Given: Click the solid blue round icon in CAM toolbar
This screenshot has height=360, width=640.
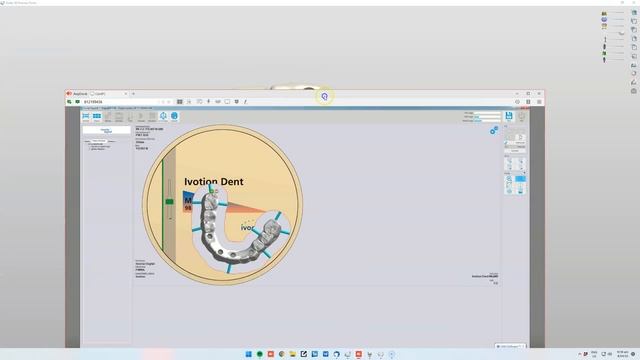Looking at the screenshot, I should pos(174,116).
